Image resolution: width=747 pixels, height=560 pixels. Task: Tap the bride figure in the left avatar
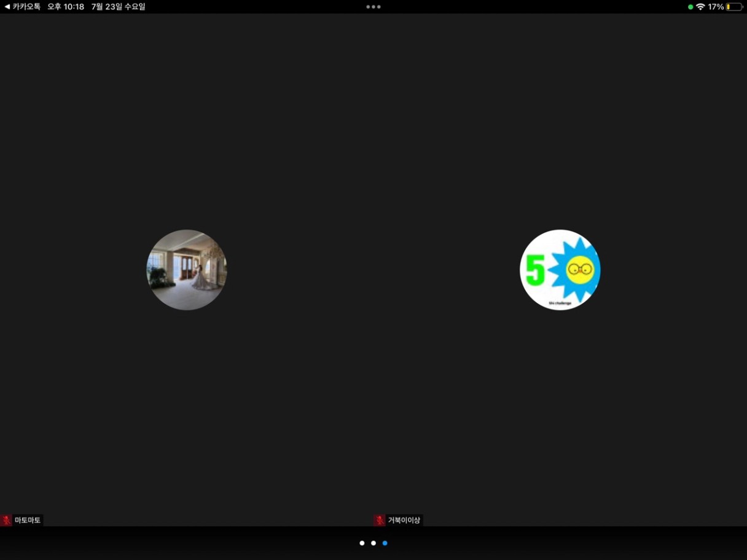click(x=200, y=279)
